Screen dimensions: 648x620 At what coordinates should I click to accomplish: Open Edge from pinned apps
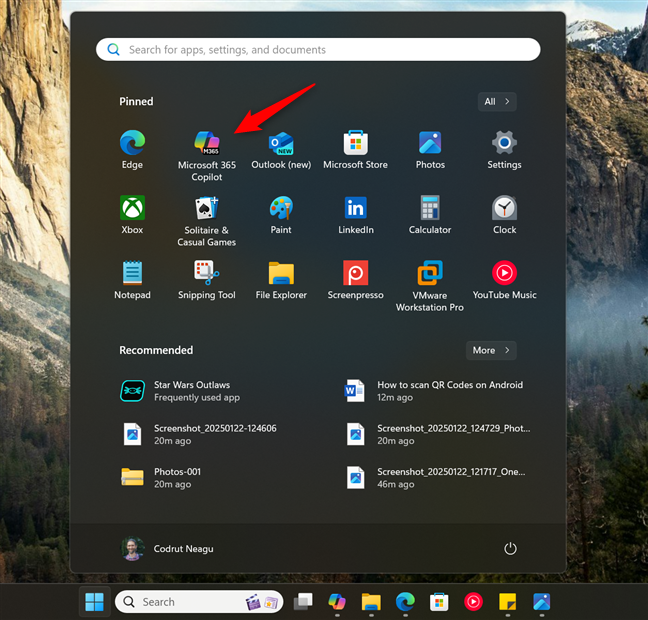click(x=132, y=150)
